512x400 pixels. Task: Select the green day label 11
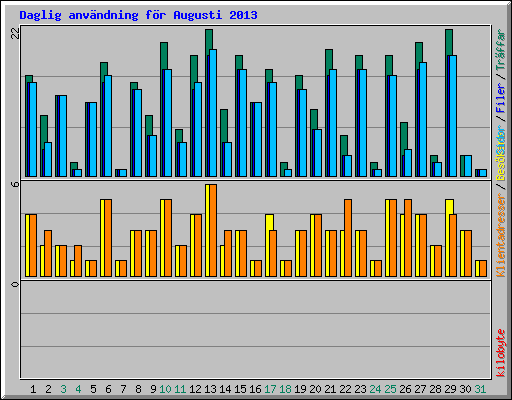180,389
